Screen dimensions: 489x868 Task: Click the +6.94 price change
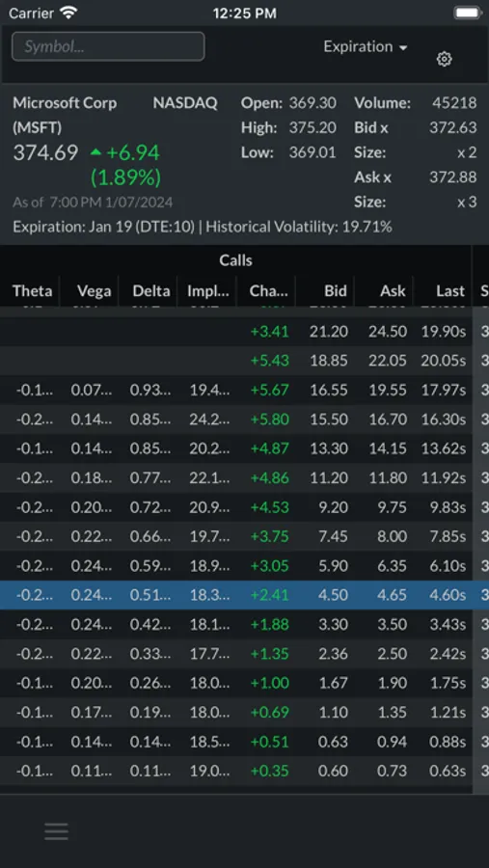133,152
